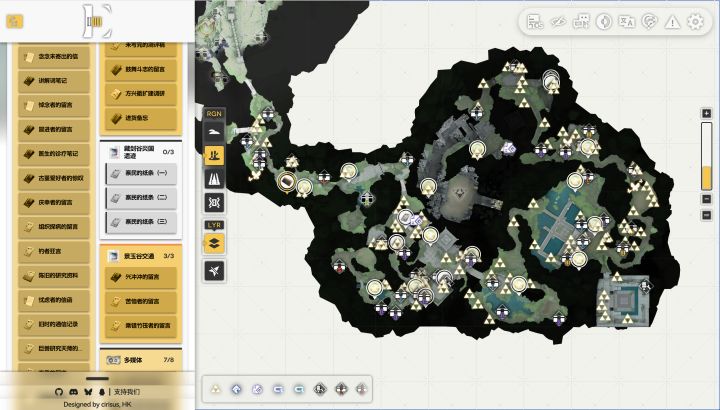Collapse the category header showing 0/3
The image size is (720, 410).
[x=141, y=152]
